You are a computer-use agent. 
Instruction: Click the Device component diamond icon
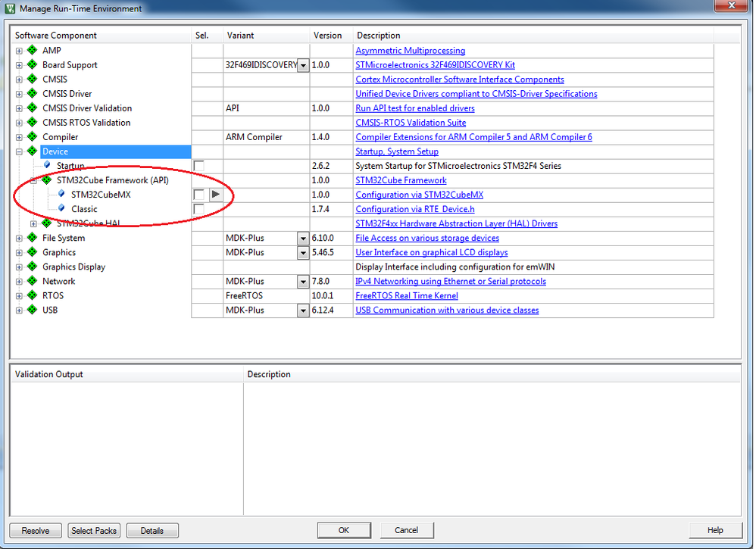(33, 151)
